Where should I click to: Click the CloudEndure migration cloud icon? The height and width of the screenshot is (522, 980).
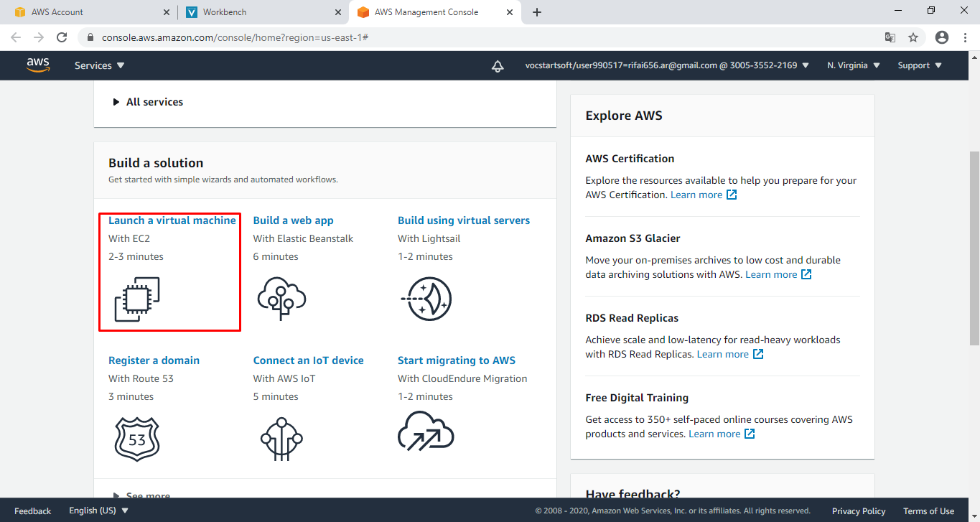coord(426,431)
